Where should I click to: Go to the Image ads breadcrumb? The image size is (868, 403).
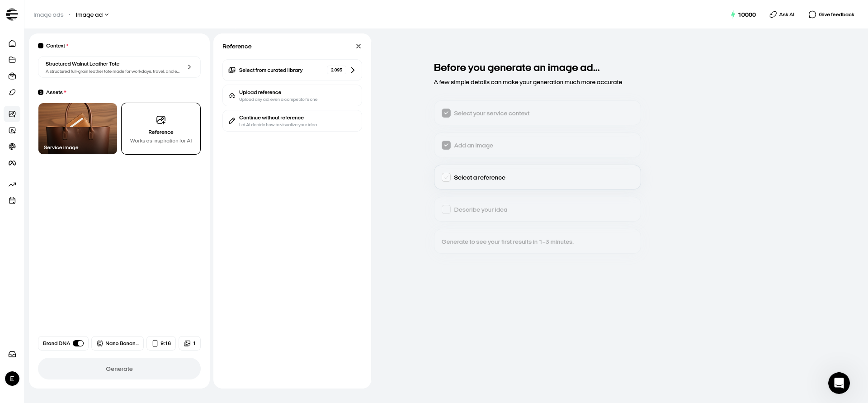coord(48,14)
